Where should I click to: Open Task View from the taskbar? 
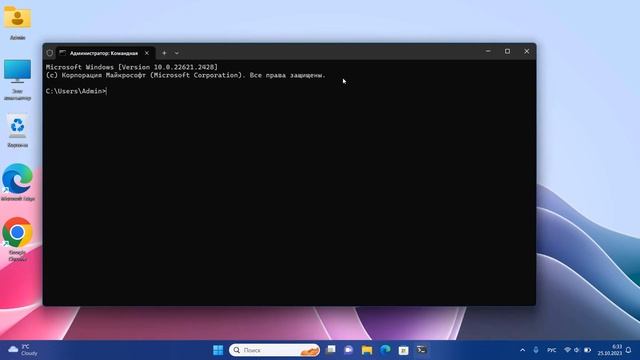click(331, 350)
